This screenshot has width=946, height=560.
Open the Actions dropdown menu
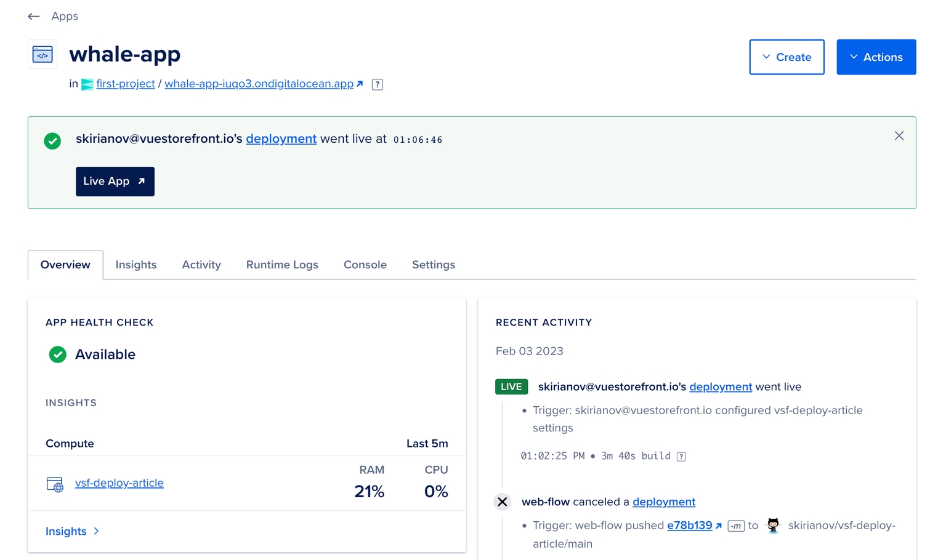click(876, 57)
